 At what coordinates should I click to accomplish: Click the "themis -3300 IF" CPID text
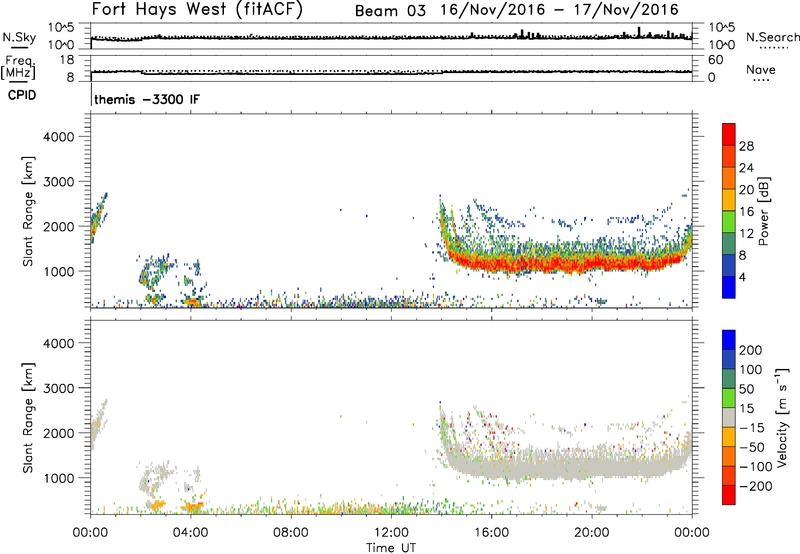[x=147, y=99]
